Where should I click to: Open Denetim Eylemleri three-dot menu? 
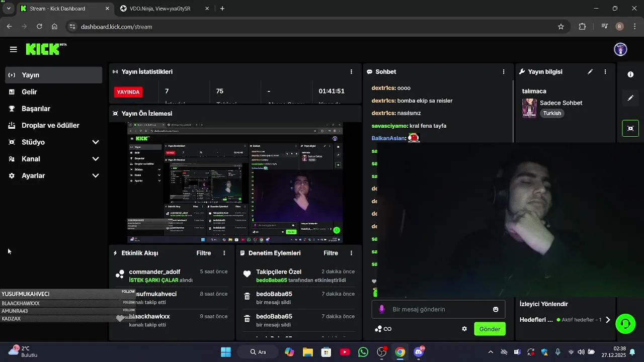pos(351,253)
